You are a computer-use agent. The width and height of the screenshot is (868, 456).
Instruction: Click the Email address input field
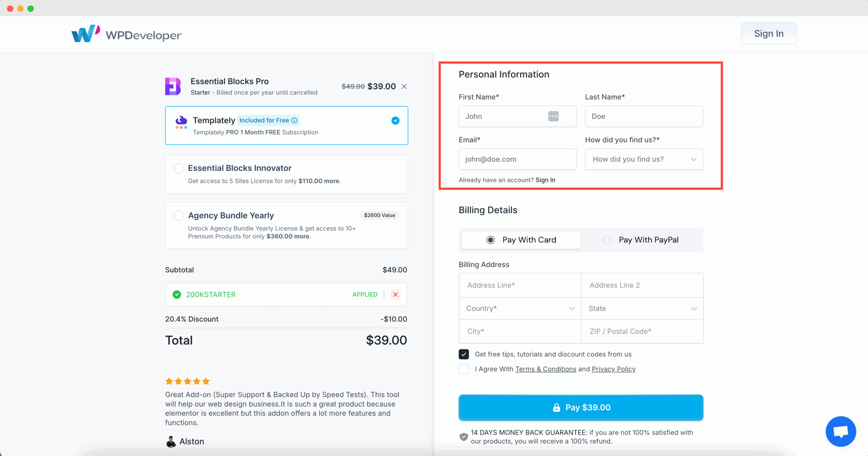click(x=517, y=159)
